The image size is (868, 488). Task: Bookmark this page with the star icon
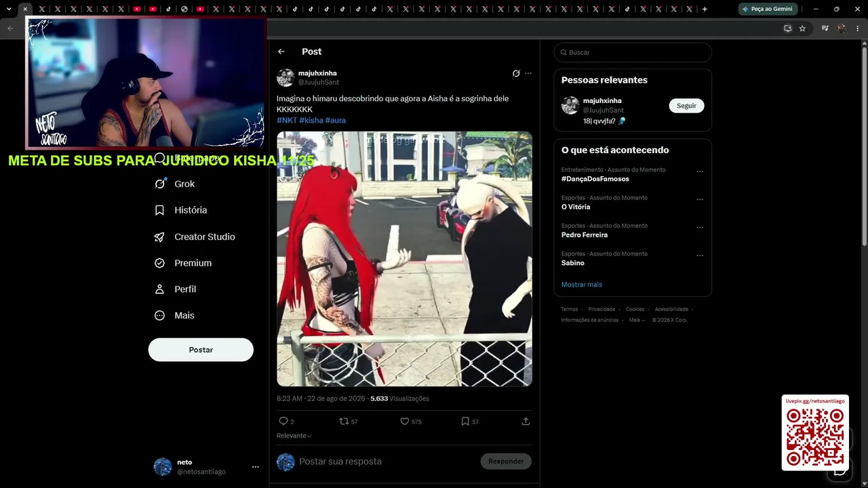tap(802, 28)
